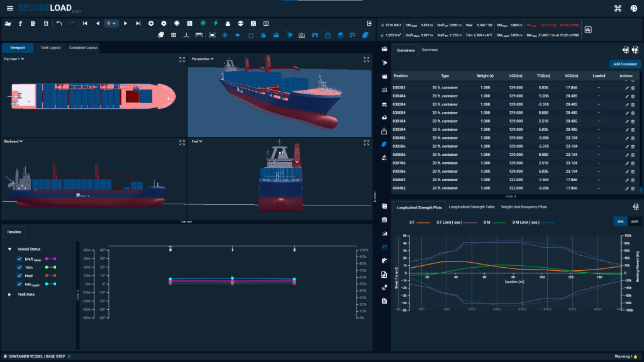Open the hamburger menu beside SecureLoad logo
The image size is (644, 362).
(9, 8)
